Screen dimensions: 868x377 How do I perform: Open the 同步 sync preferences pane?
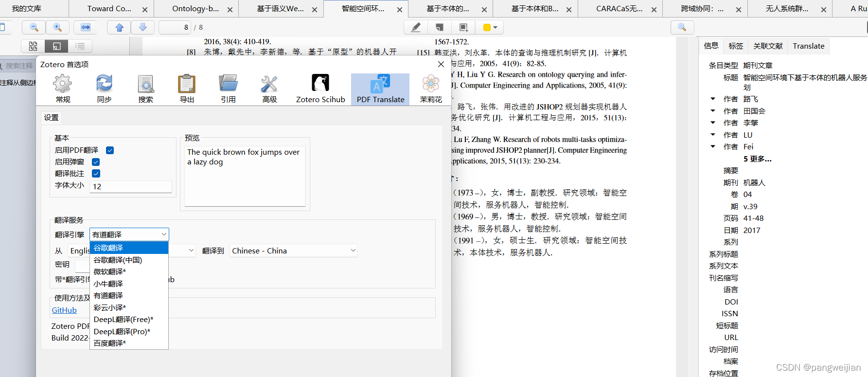104,89
